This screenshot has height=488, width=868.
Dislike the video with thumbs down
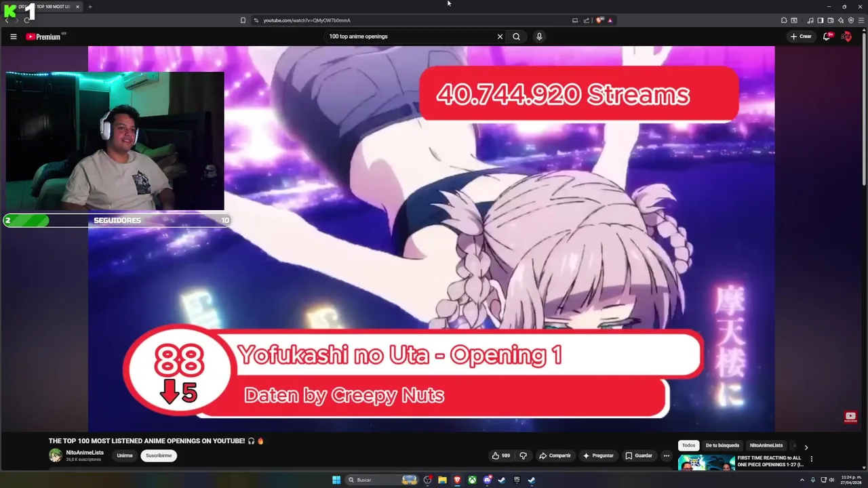point(523,455)
